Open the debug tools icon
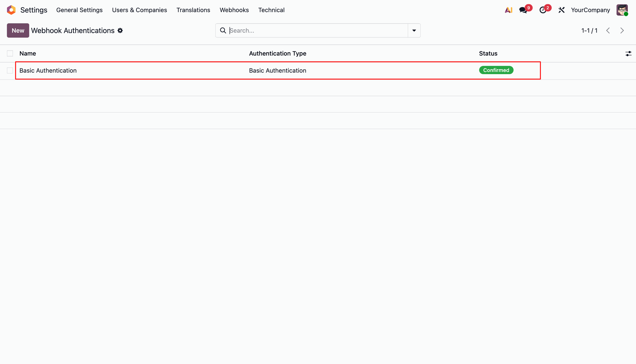The image size is (636, 364). [x=561, y=10]
